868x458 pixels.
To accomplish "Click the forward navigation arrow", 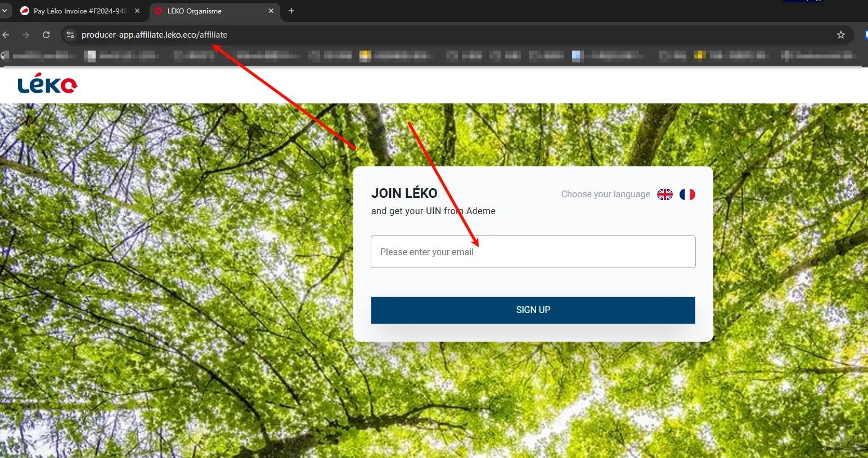I will [x=26, y=35].
